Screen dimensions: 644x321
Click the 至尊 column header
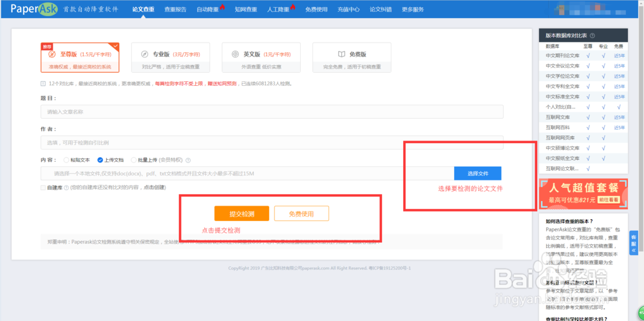click(x=588, y=46)
